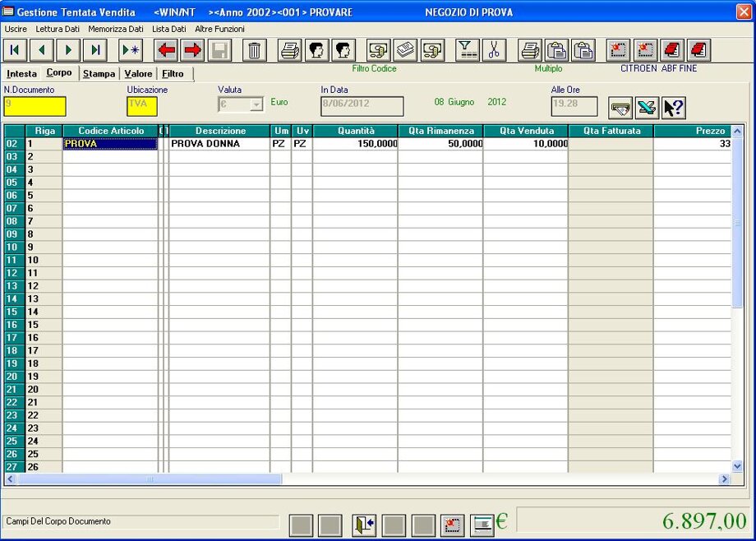Switch to the Intesta tab
The height and width of the screenshot is (541, 756).
click(x=21, y=74)
